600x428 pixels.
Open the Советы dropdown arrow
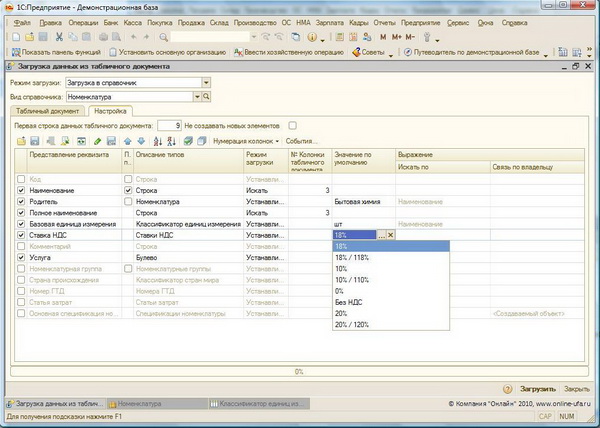point(391,55)
